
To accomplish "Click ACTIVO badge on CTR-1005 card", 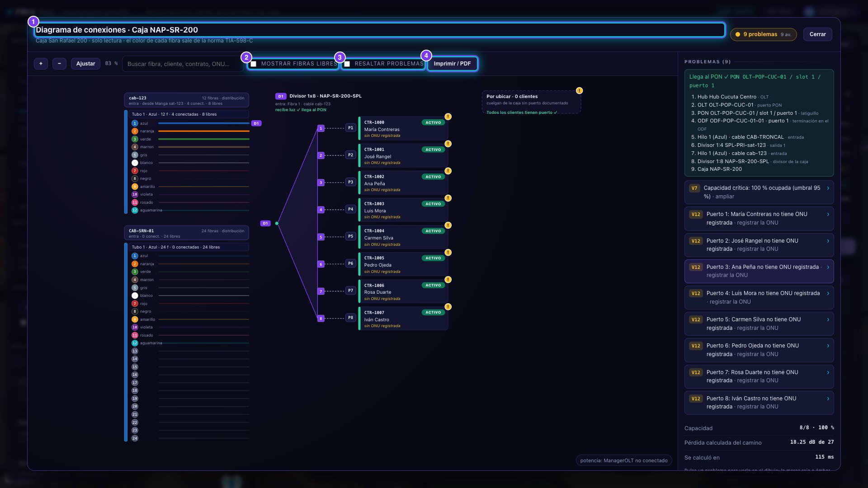I will tap(433, 258).
